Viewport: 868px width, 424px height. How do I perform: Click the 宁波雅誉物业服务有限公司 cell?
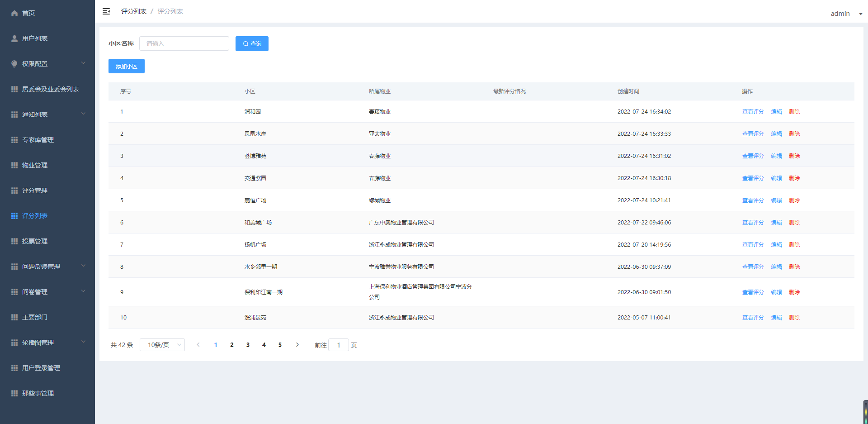pos(401,267)
